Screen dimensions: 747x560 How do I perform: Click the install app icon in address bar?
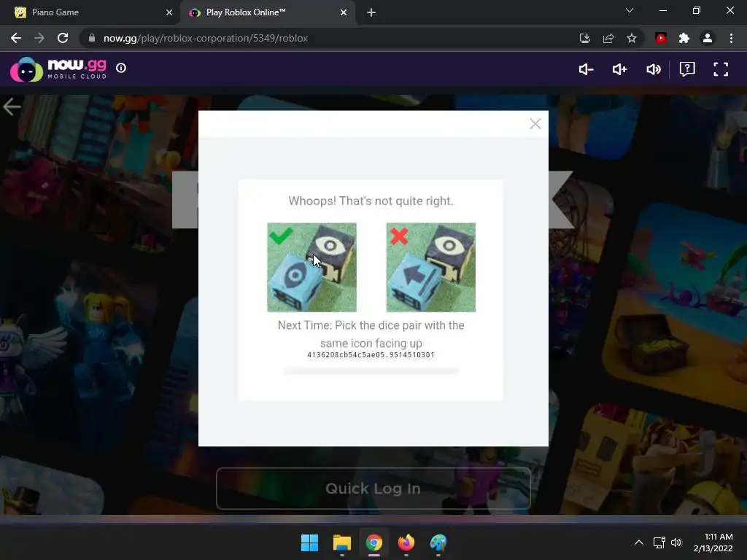[584, 38]
